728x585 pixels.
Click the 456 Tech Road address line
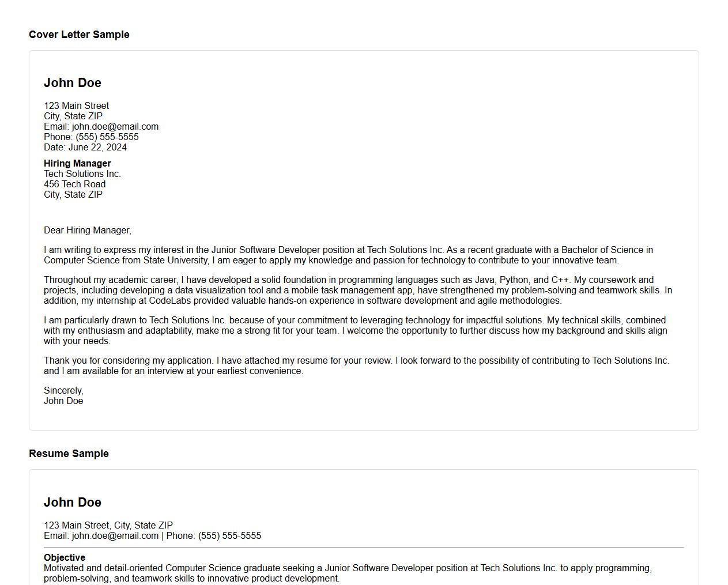click(75, 184)
